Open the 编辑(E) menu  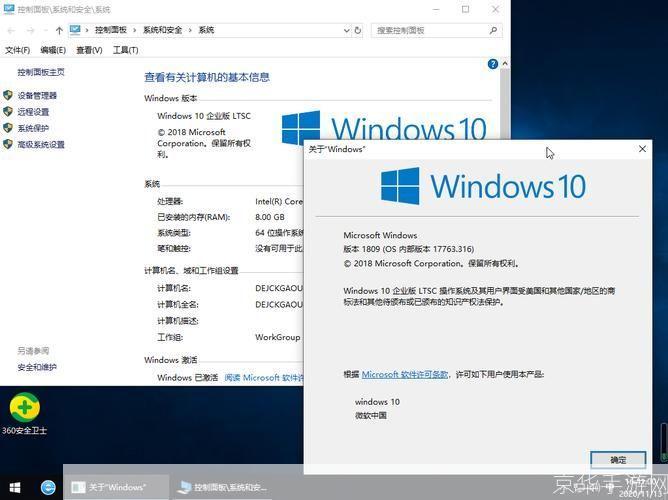coord(53,50)
